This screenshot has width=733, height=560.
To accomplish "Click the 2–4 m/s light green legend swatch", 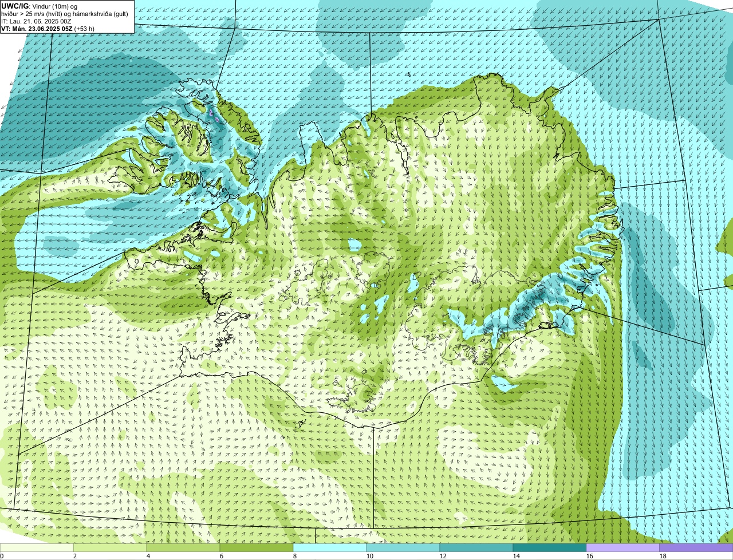I will [110, 547].
